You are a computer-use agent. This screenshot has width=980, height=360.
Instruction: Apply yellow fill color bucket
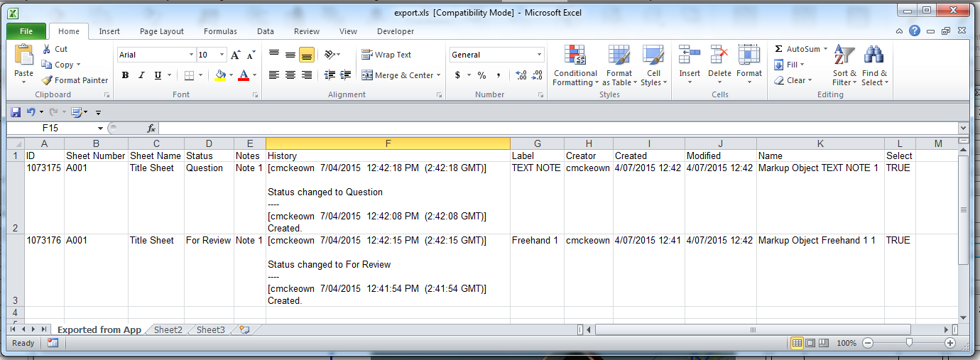pyautogui.click(x=220, y=75)
